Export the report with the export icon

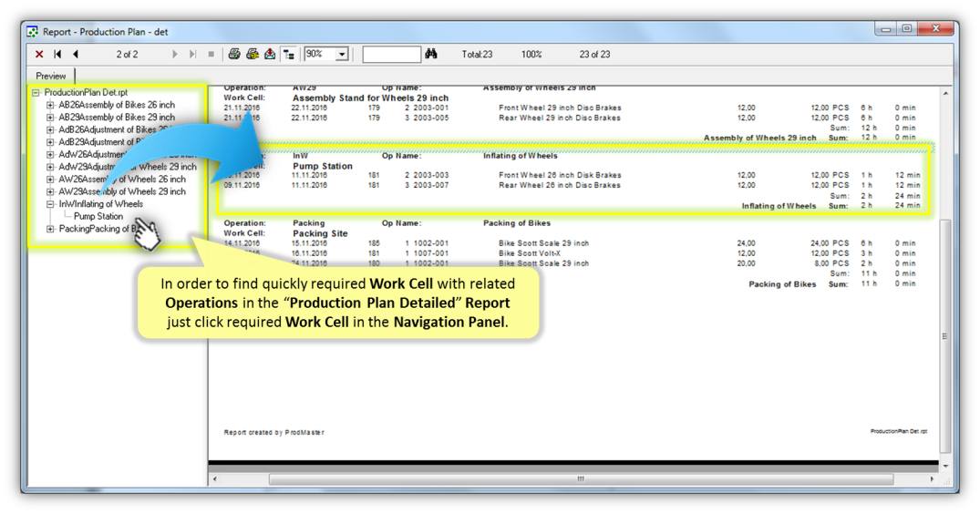[270, 55]
